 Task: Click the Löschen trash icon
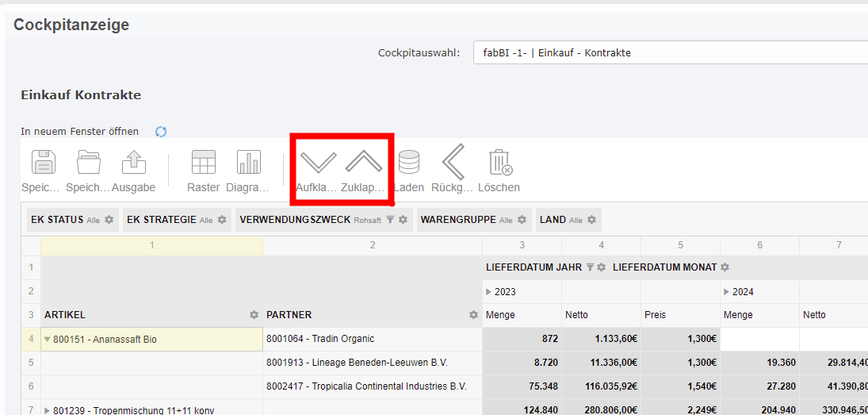pyautogui.click(x=499, y=162)
